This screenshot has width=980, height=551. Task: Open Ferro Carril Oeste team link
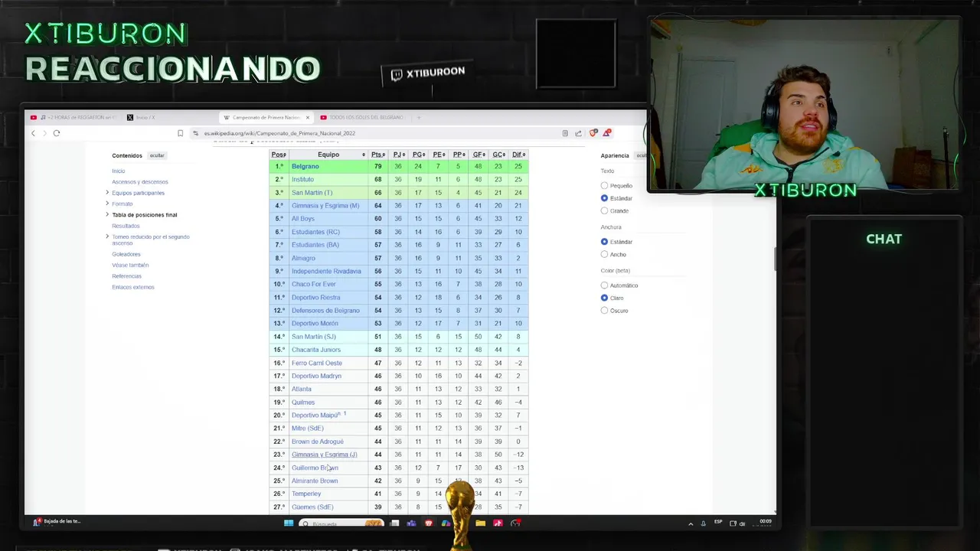317,363
